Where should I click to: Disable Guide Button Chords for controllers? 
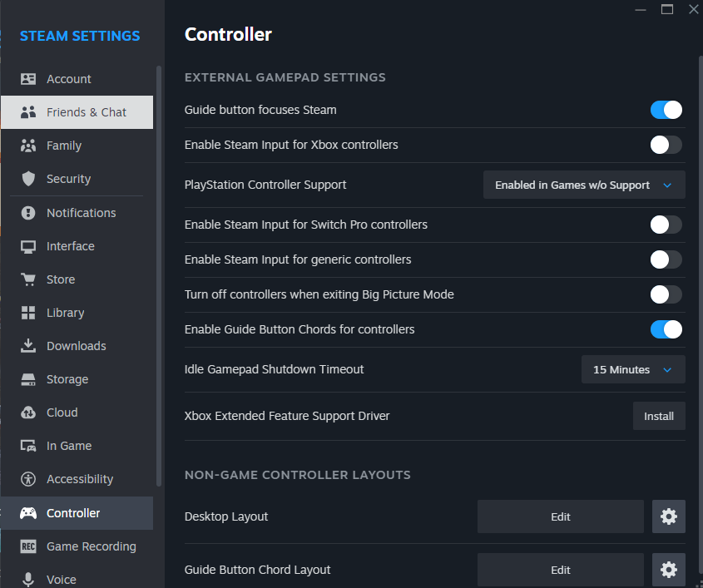point(666,329)
